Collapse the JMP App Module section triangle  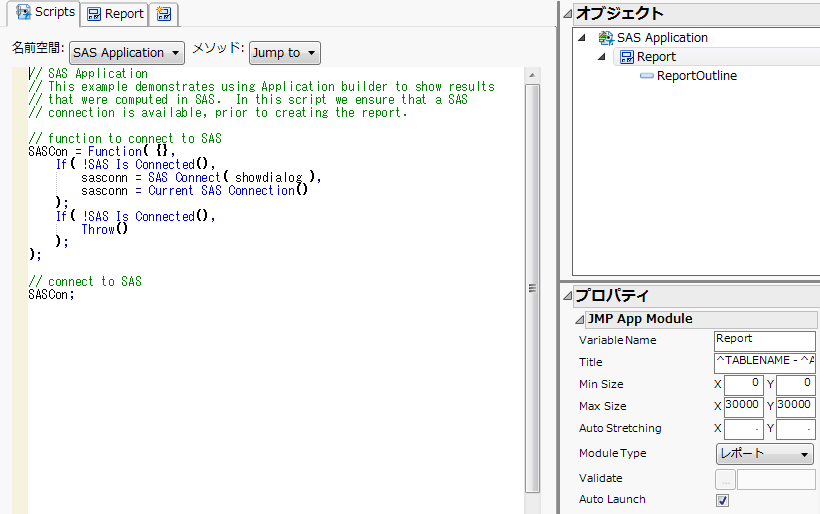click(x=579, y=320)
